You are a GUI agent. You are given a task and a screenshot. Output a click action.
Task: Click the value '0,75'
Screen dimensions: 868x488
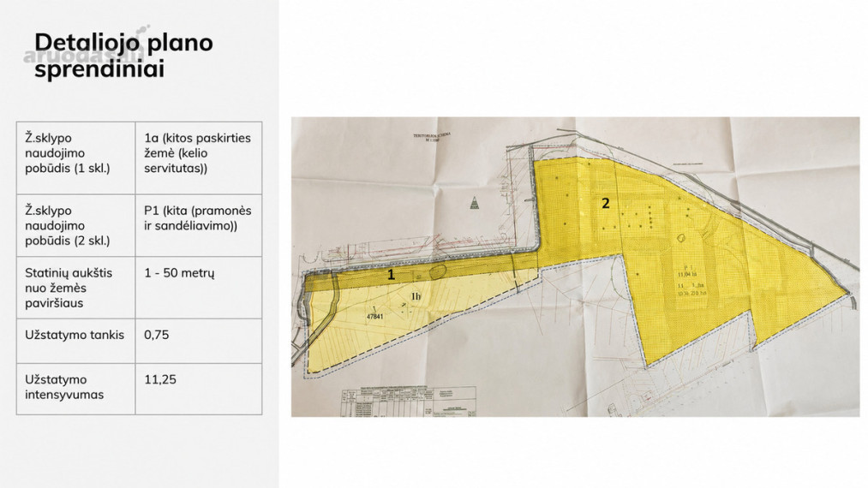point(157,335)
